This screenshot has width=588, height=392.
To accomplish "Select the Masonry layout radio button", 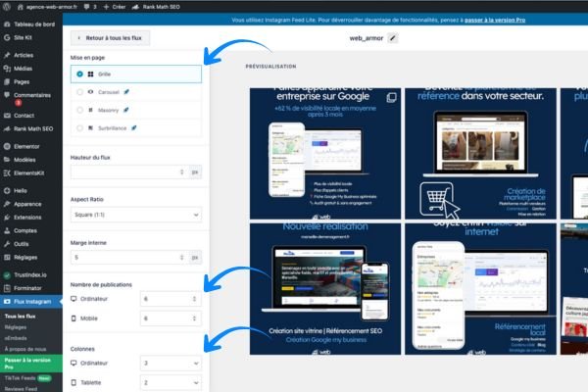I will (79, 110).
